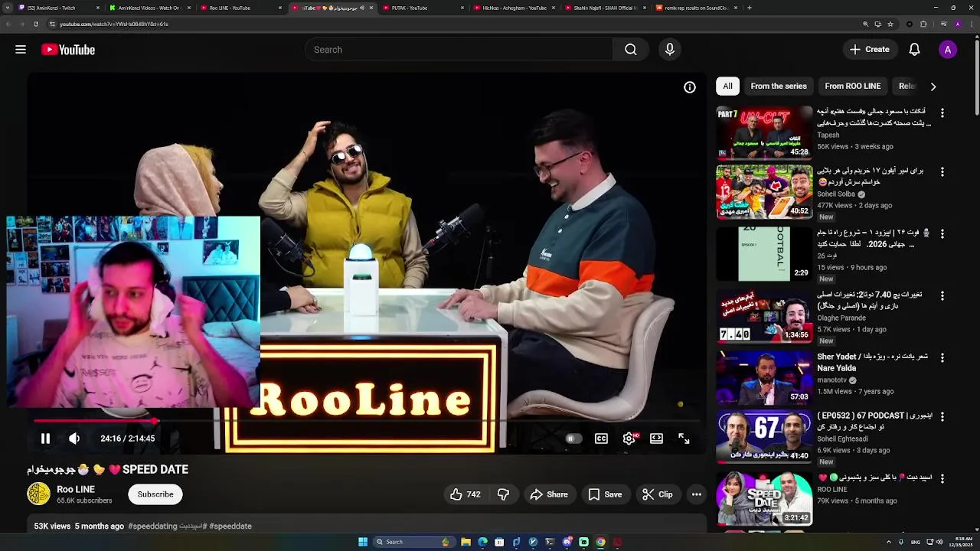980x551 pixels.
Task: Open options for Sher Yadet video
Action: (942, 358)
